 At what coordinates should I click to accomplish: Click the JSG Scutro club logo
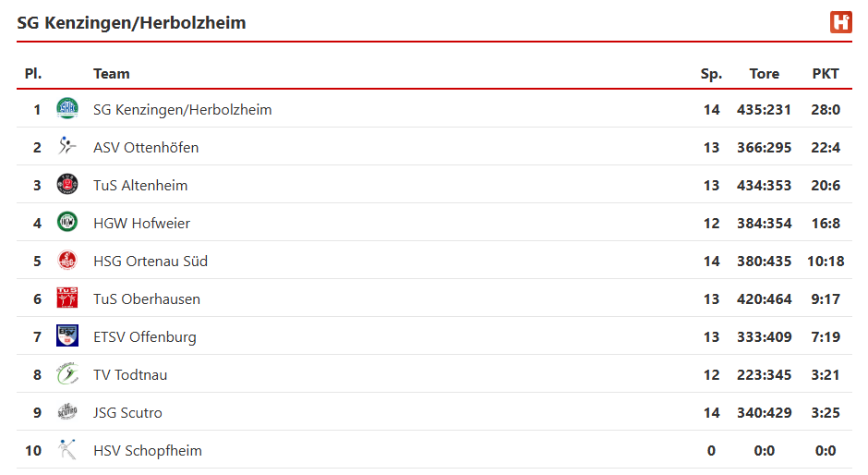[x=67, y=412]
